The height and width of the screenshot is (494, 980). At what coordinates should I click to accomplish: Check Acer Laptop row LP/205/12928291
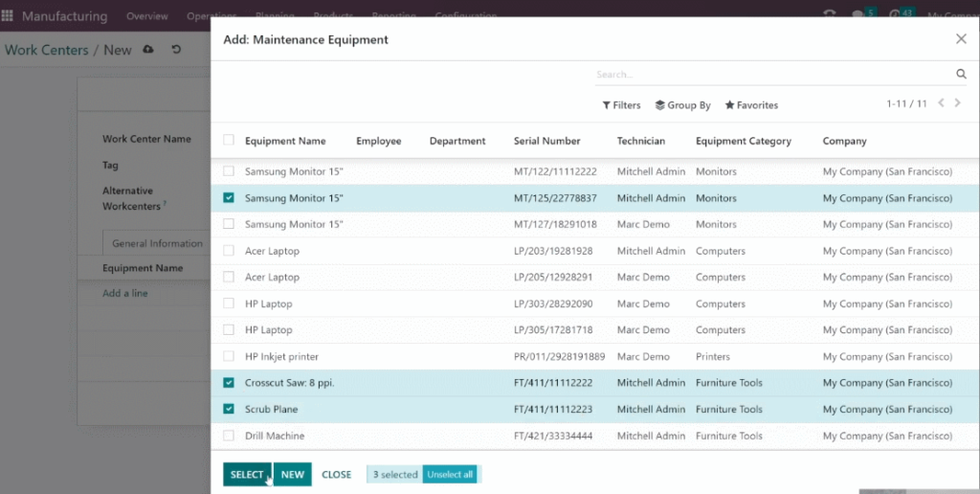[x=229, y=277]
